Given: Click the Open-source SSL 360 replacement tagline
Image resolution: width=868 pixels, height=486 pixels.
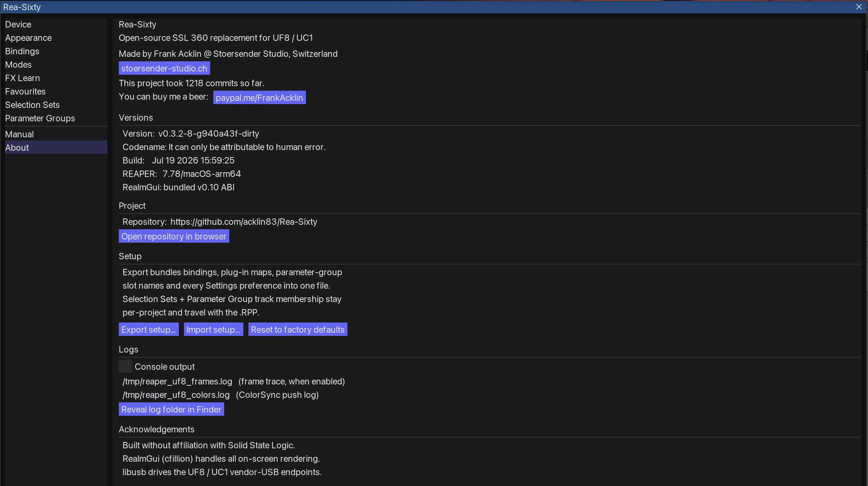Looking at the screenshot, I should click(x=216, y=38).
